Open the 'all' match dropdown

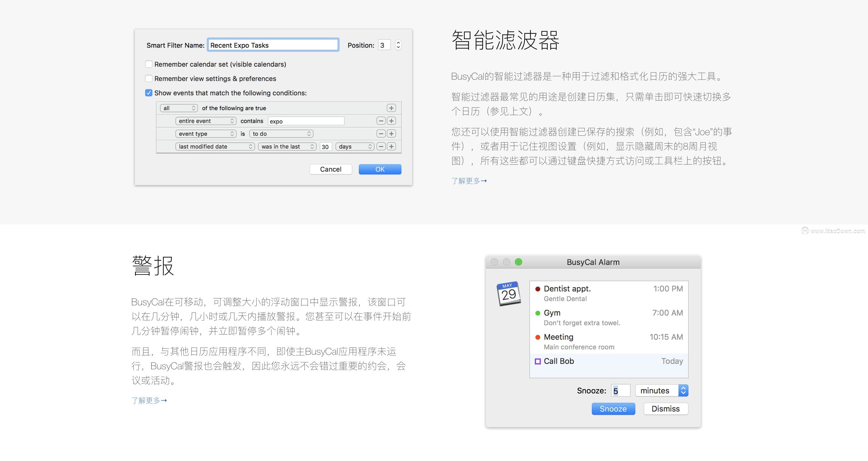[179, 108]
